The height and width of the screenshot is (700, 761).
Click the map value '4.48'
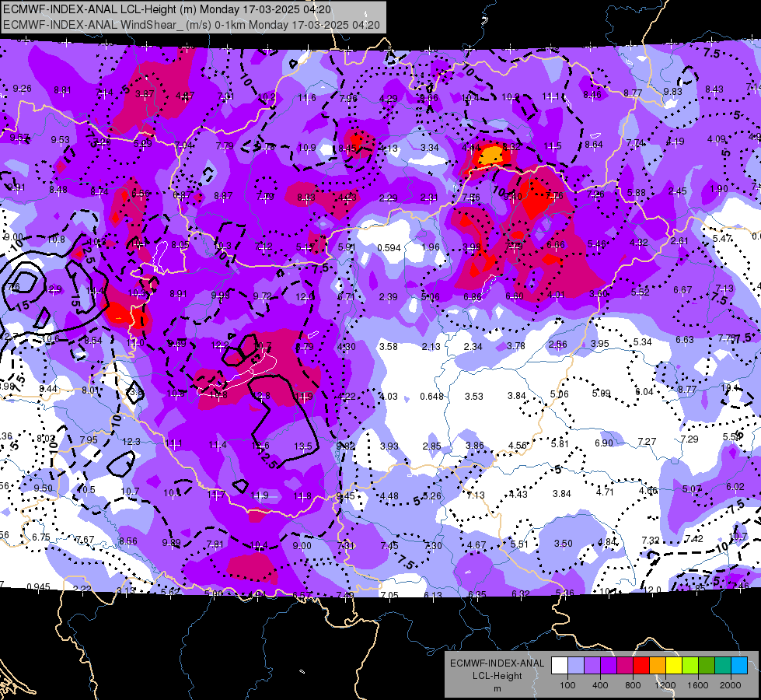click(389, 496)
